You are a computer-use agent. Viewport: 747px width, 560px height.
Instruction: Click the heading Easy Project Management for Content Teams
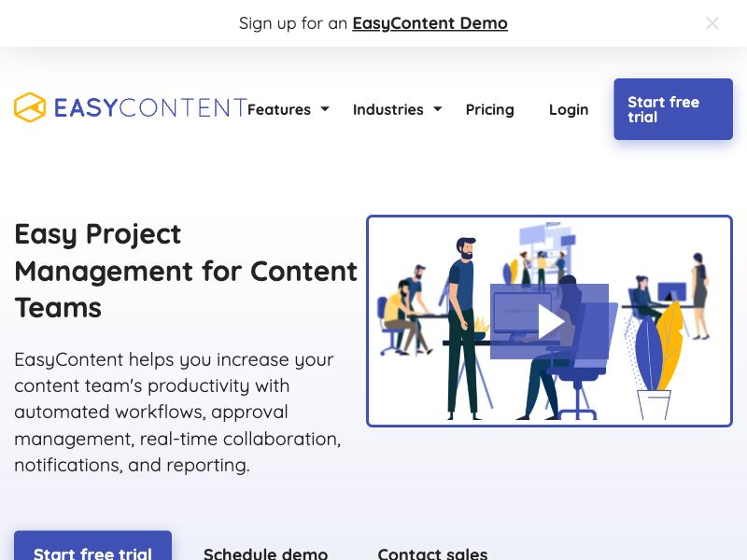click(186, 271)
